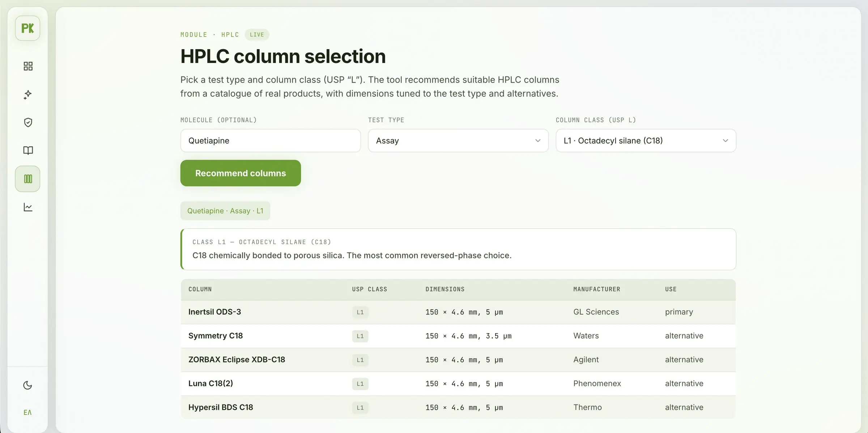The image size is (868, 433).
Task: Click the primary use cell
Action: tap(679, 312)
